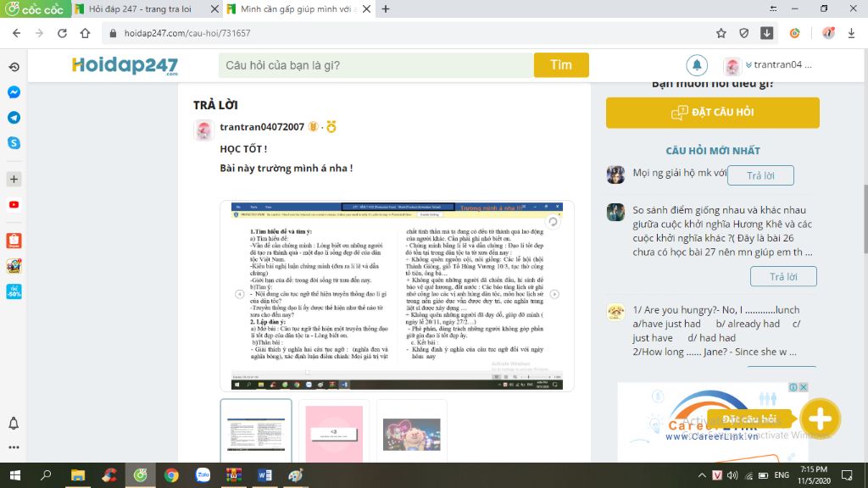The width and height of the screenshot is (868, 488).
Task: Open Microsoft Word from the taskbar
Action: coord(264,475)
